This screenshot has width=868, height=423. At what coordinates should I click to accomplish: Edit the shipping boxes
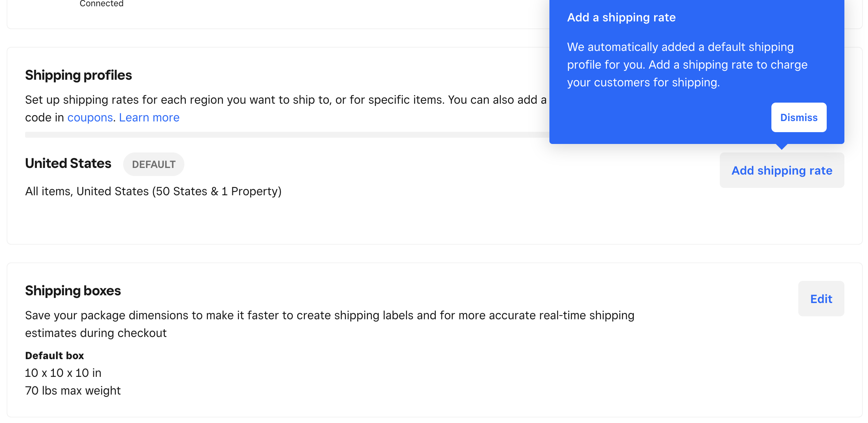pyautogui.click(x=821, y=299)
